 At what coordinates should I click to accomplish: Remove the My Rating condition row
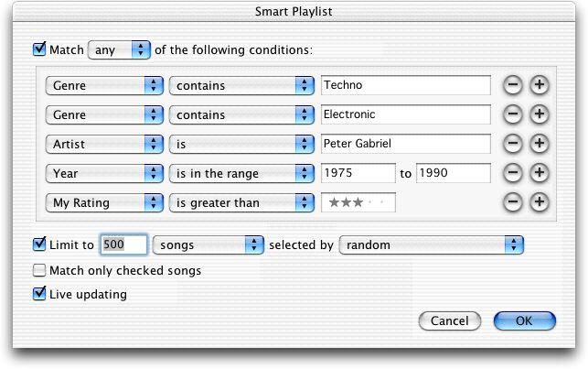pyautogui.click(x=513, y=202)
